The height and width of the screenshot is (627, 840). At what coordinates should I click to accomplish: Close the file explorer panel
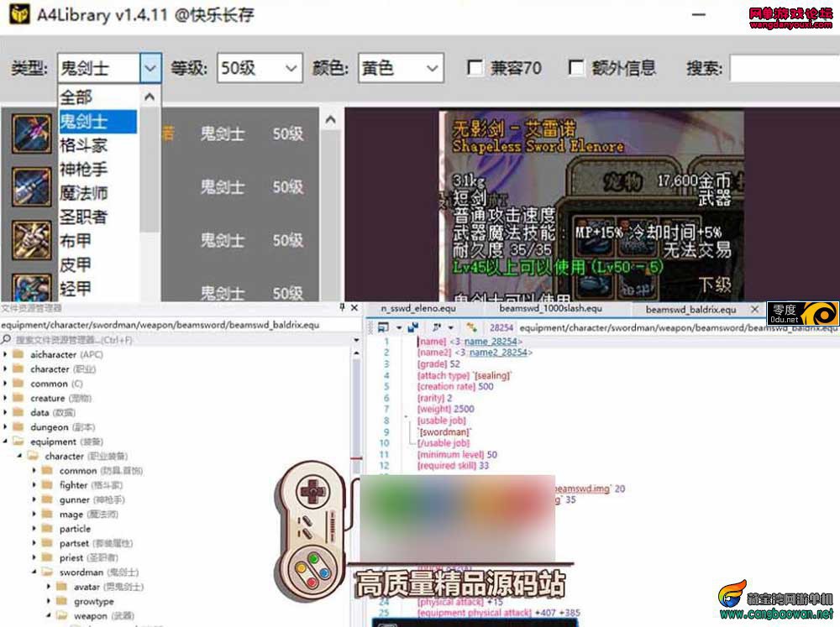coord(354,307)
